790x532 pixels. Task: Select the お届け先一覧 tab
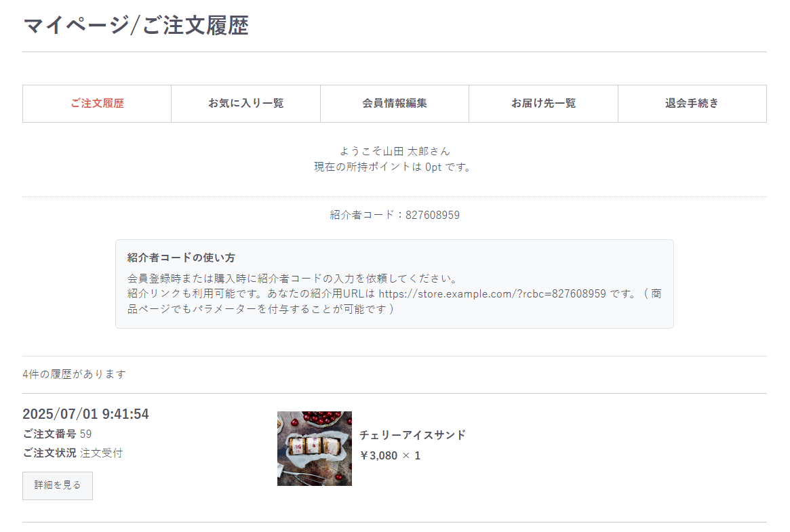pos(543,104)
